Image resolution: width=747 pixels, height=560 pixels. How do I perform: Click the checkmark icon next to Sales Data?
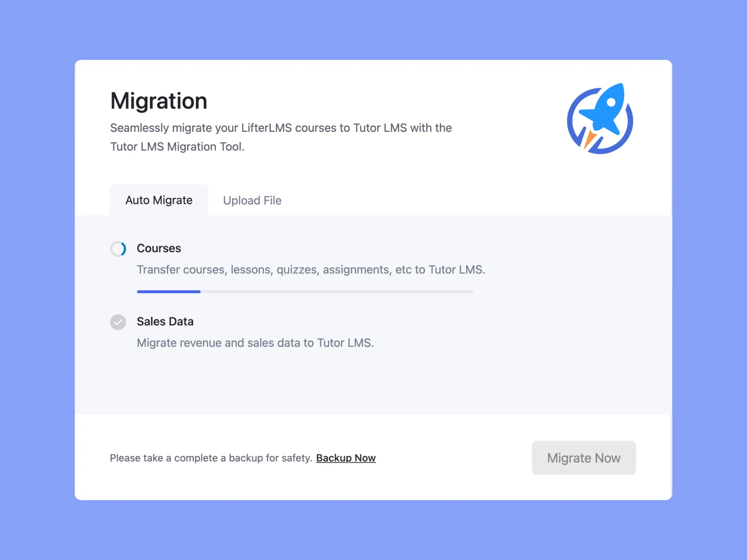click(118, 321)
